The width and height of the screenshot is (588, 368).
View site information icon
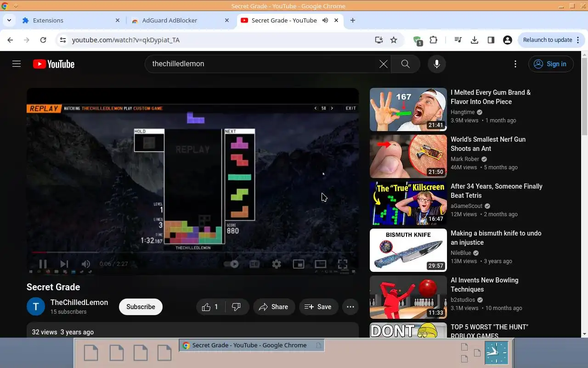(63, 40)
